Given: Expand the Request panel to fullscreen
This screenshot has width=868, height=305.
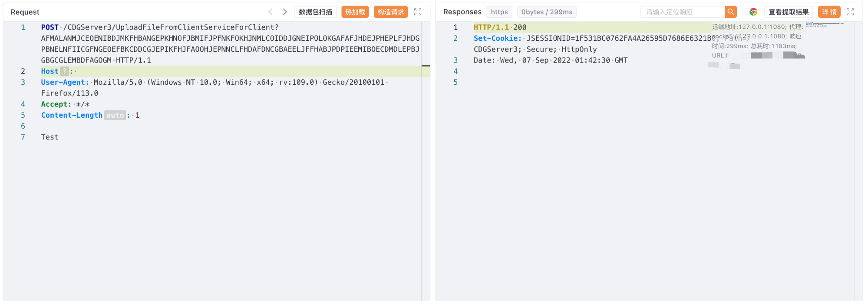Looking at the screenshot, I should (x=418, y=12).
